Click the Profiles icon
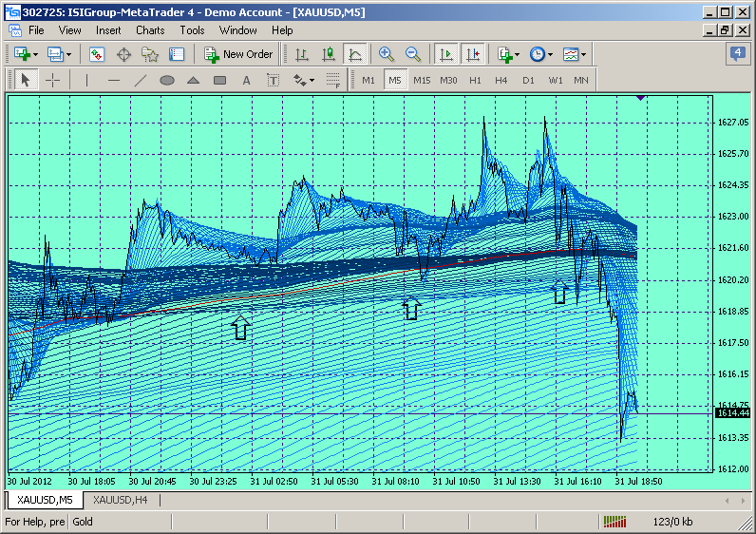 (x=55, y=54)
